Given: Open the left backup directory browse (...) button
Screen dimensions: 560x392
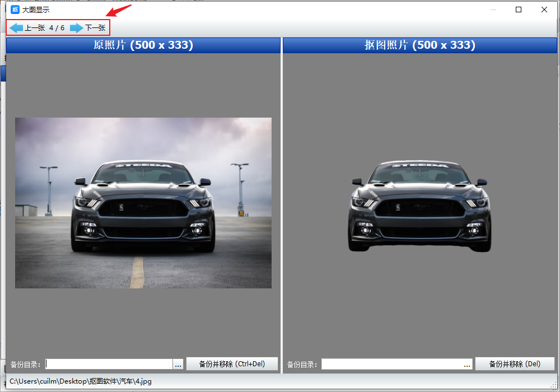Looking at the screenshot, I should pos(178,364).
